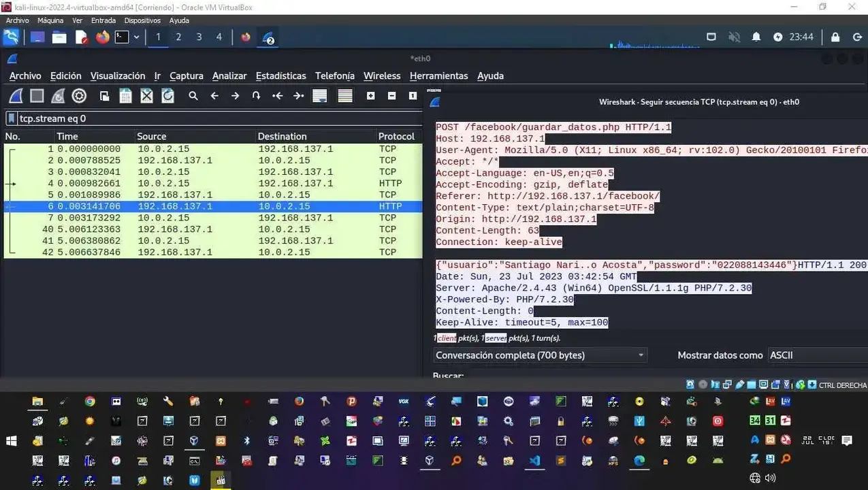Click the tcp.stream eq 0 filter field
This screenshot has height=490, width=868.
218,118
